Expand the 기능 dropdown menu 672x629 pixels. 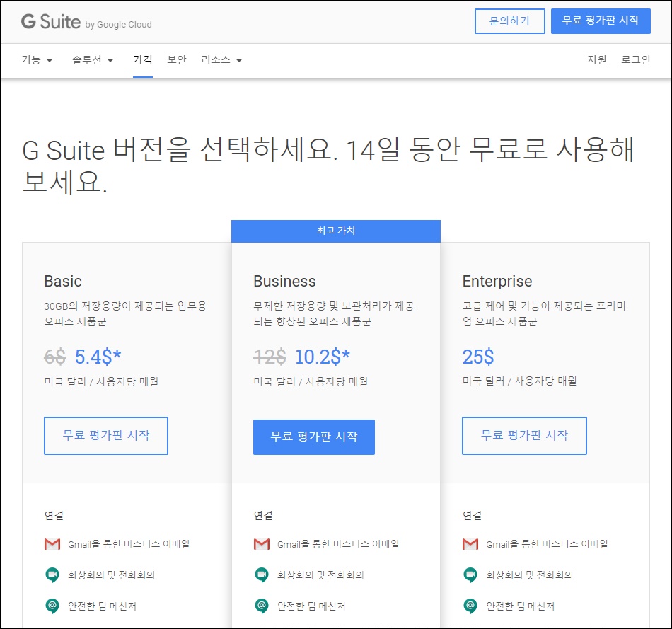pos(37,60)
